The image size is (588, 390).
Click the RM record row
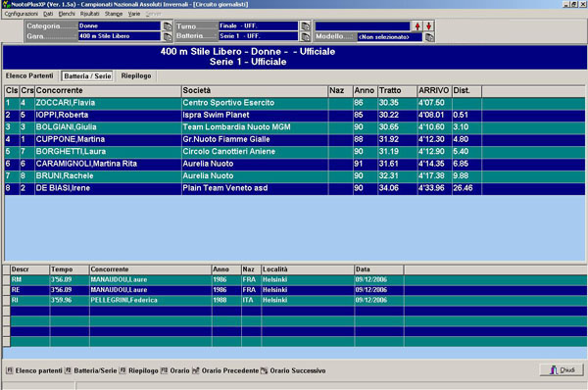coord(298,279)
